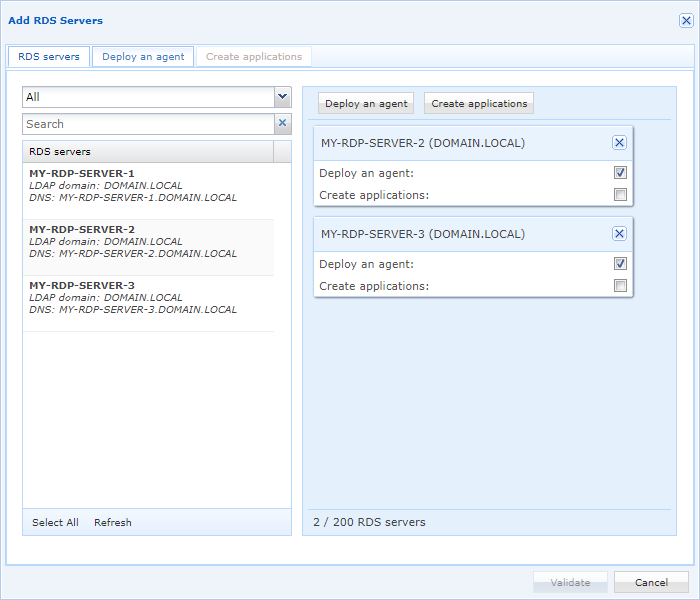
Task: Enable Create applications for MY-RDP-SERVER-3
Action: click(620, 286)
